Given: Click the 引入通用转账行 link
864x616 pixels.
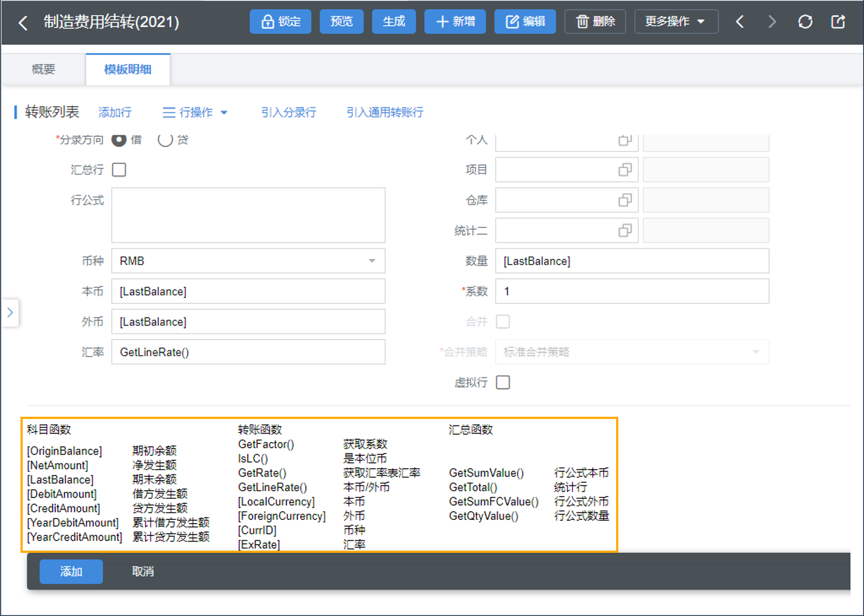Looking at the screenshot, I should click(x=385, y=112).
